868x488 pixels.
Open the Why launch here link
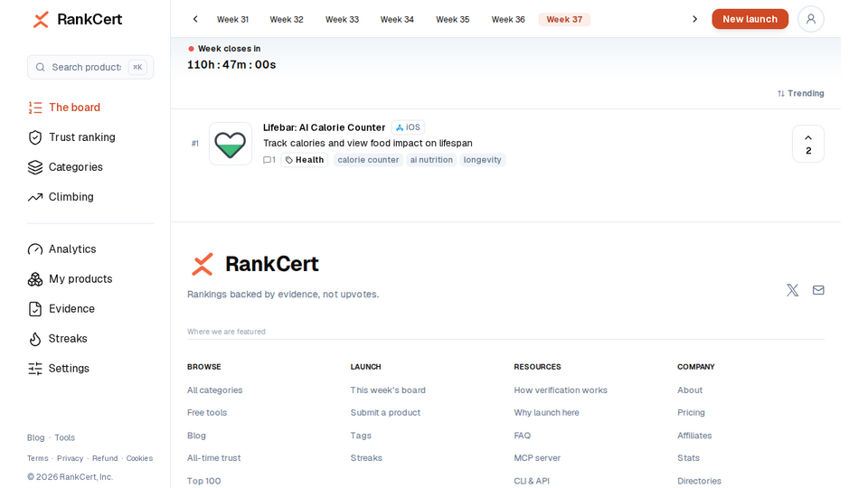coord(546,413)
